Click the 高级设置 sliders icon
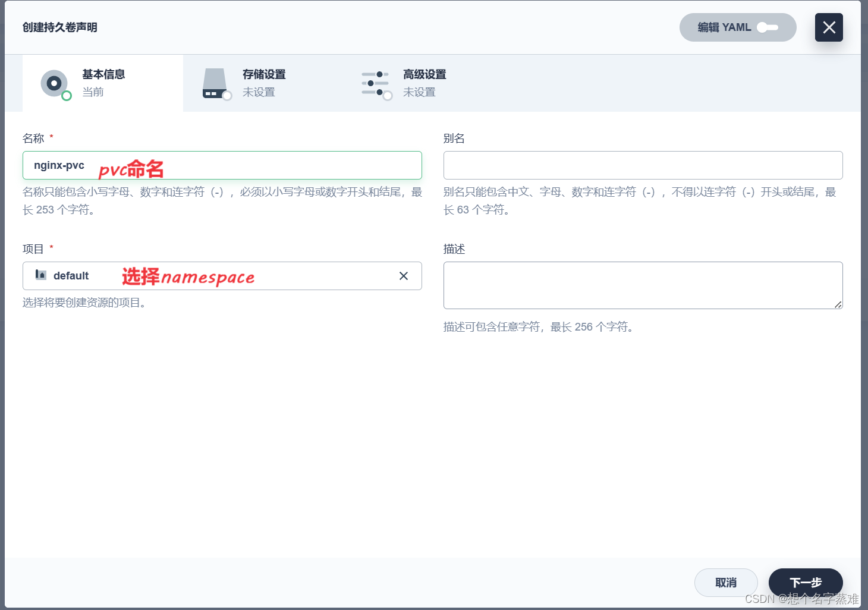Screen dimensions: 868x610 pyautogui.click(x=376, y=84)
